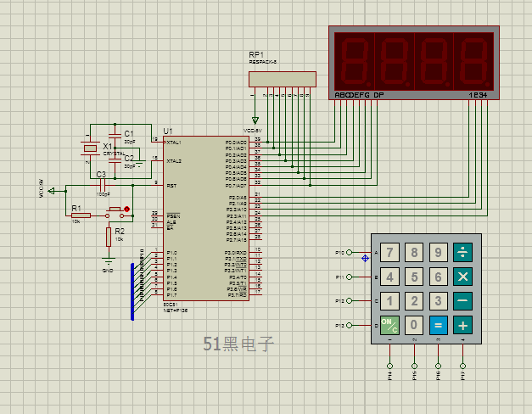Click the P1.0 pin label on U1
The width and height of the screenshot is (532, 414).
pyautogui.click(x=171, y=253)
